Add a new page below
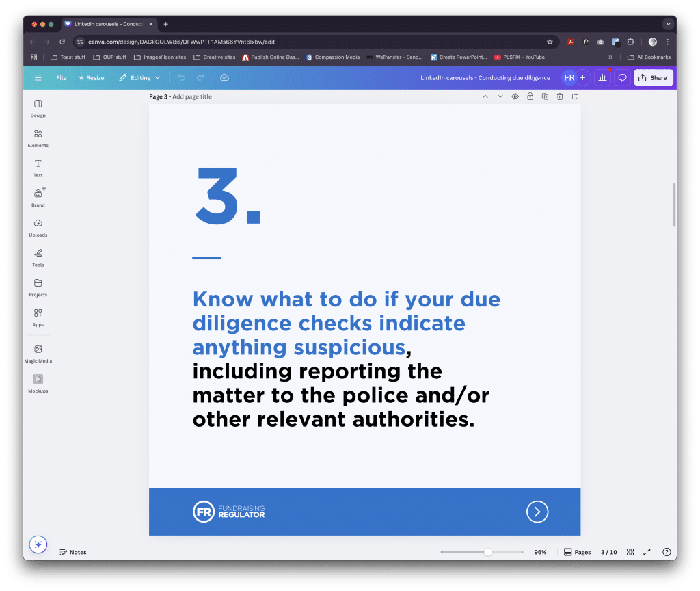Screen dimensions: 700x591 [x=574, y=96]
